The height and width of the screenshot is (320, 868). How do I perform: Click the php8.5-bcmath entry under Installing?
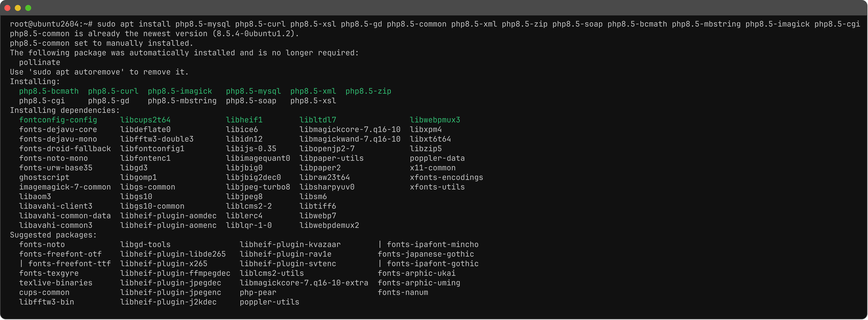49,91
